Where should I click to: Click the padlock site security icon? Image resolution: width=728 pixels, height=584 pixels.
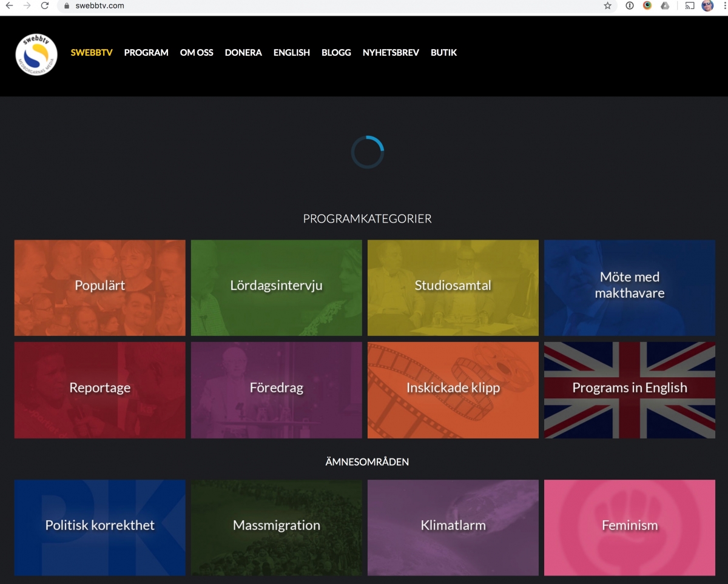(67, 5)
